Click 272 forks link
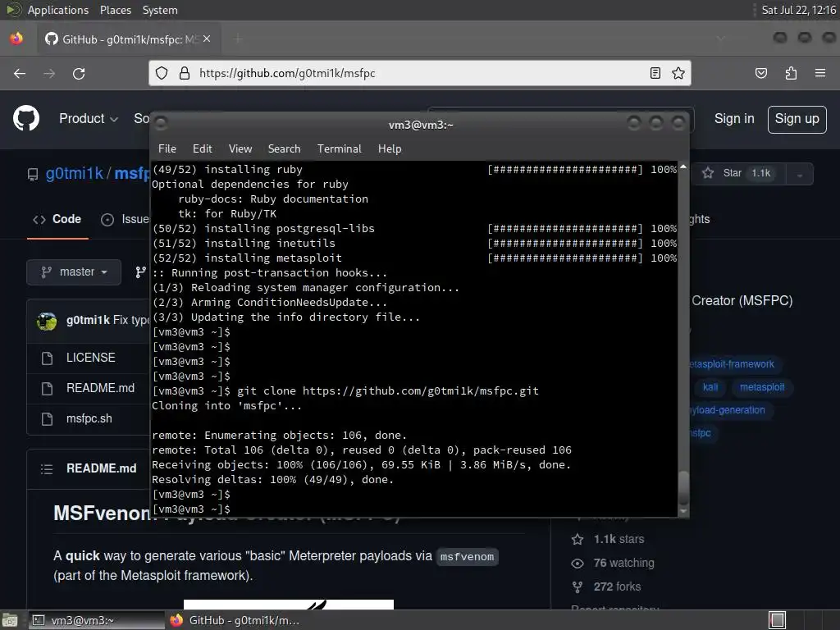The image size is (840, 630). [617, 587]
